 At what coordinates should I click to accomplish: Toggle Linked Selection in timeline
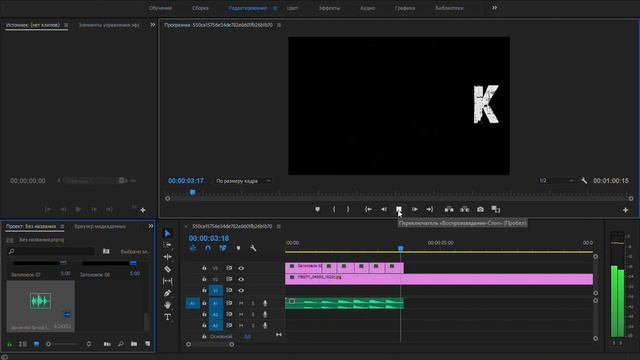[223, 248]
